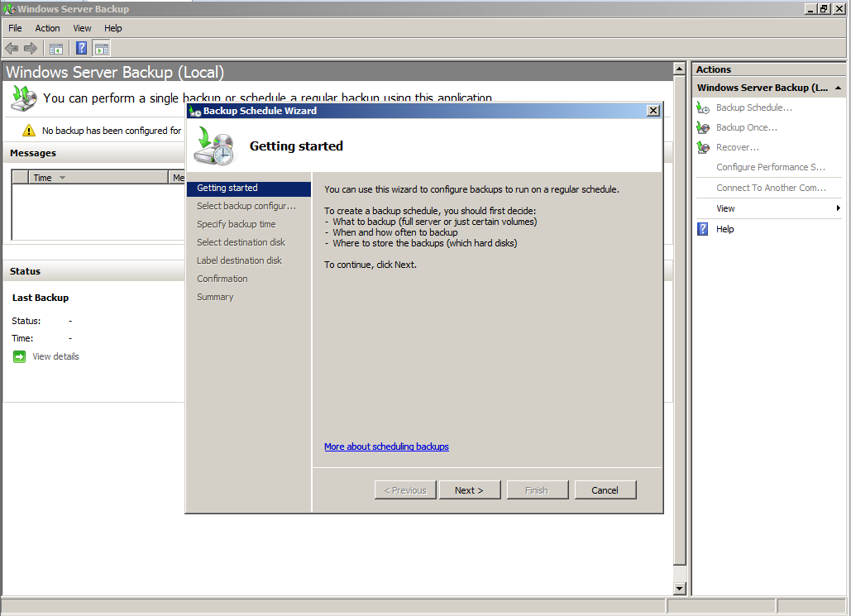The image size is (851, 616).
Task: Open the Action menu
Action: 48,28
